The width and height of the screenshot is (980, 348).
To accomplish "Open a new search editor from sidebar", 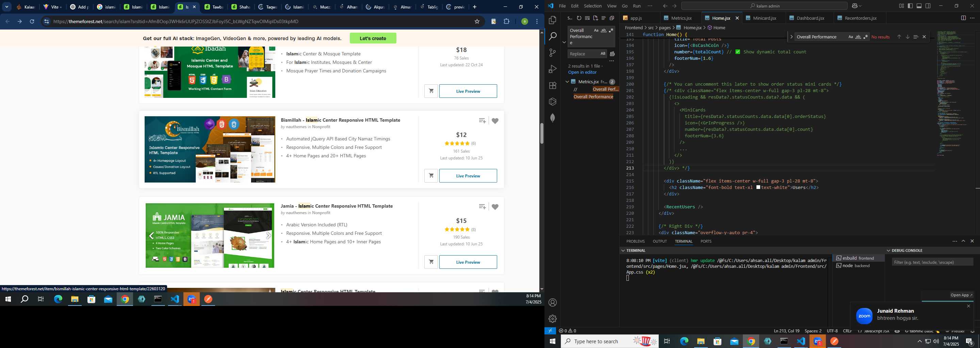I will (x=595, y=18).
